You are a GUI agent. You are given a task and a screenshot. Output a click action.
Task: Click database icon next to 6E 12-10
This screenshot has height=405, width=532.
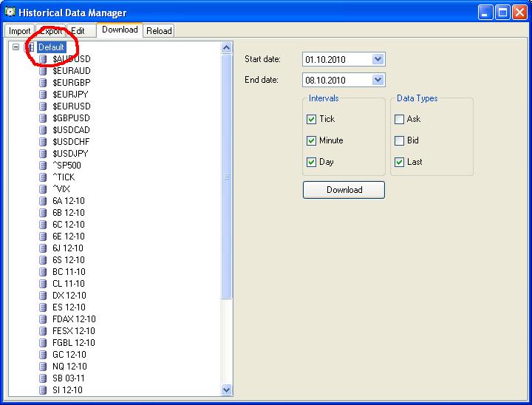point(43,236)
